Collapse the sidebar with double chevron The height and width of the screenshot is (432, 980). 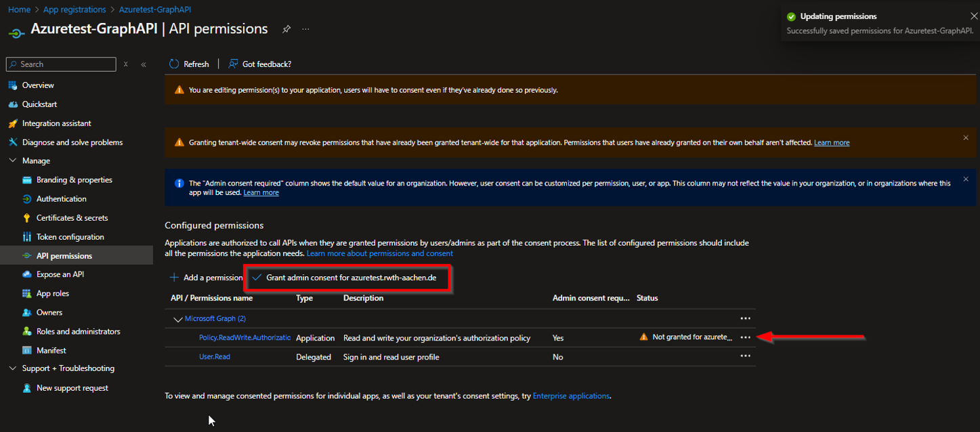click(144, 64)
